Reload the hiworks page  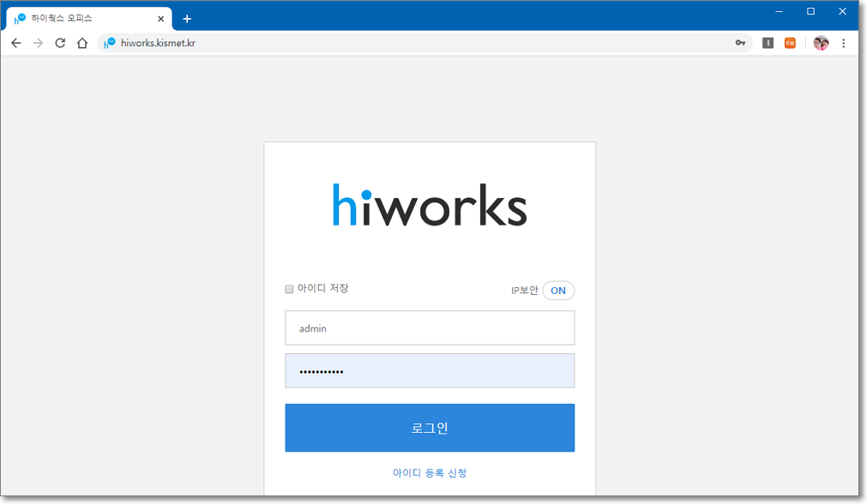coord(60,43)
